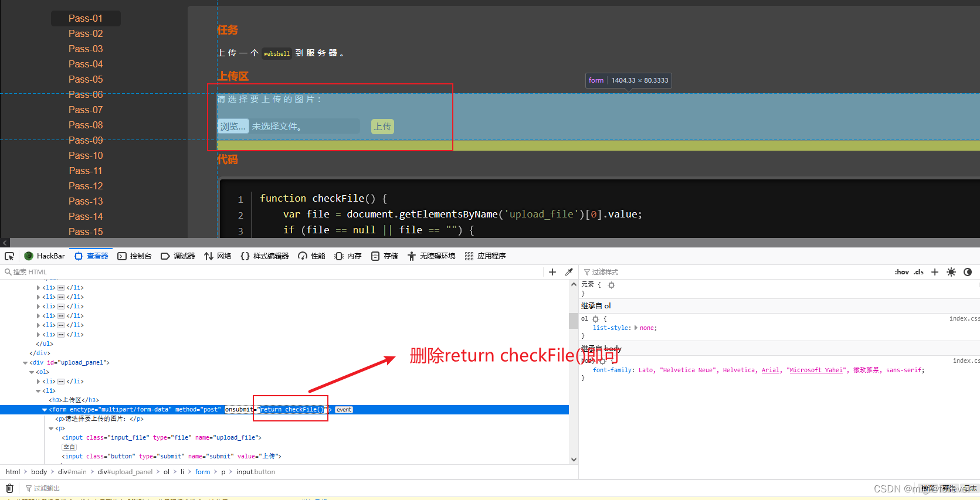Image resolution: width=980 pixels, height=500 pixels.
Task: Expand the list-style none value arrow
Action: coord(636,328)
